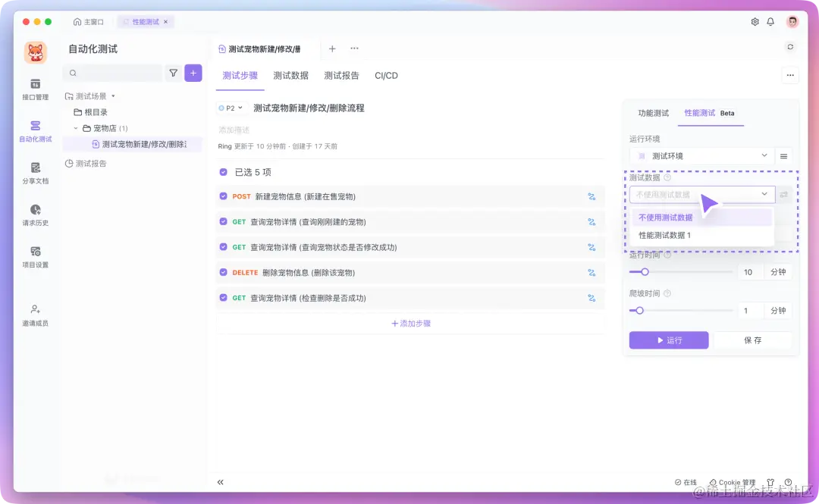This screenshot has width=819, height=504.
Task: Click the 添加描述 description field
Action: [x=234, y=130]
